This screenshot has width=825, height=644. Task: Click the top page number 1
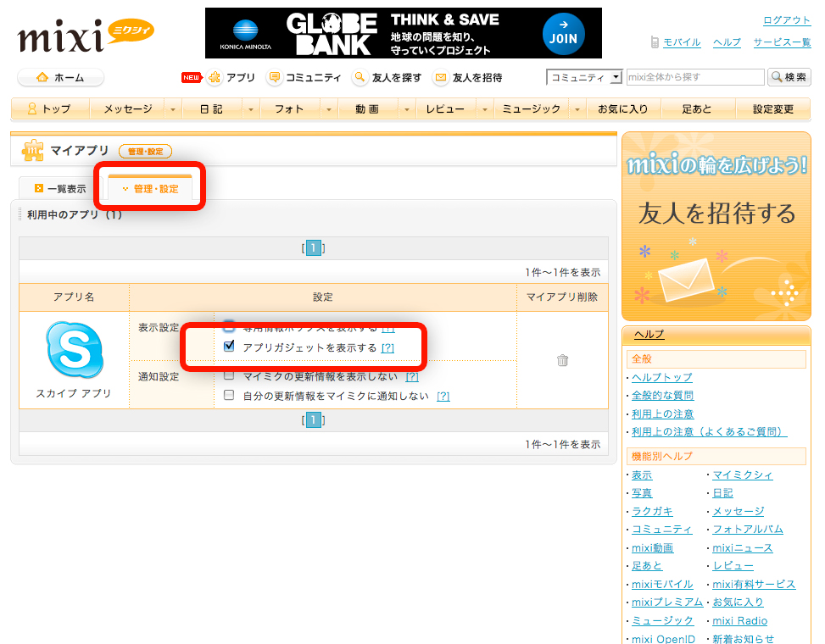click(314, 247)
